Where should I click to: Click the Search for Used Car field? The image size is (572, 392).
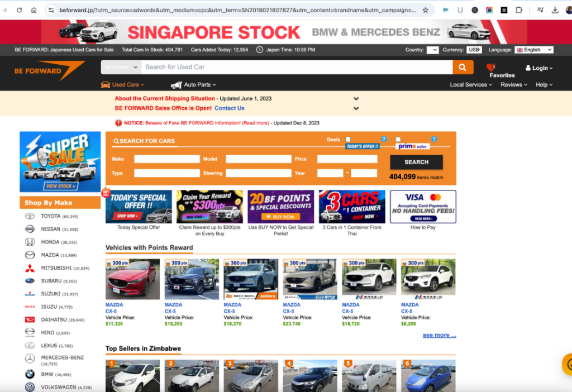point(297,67)
